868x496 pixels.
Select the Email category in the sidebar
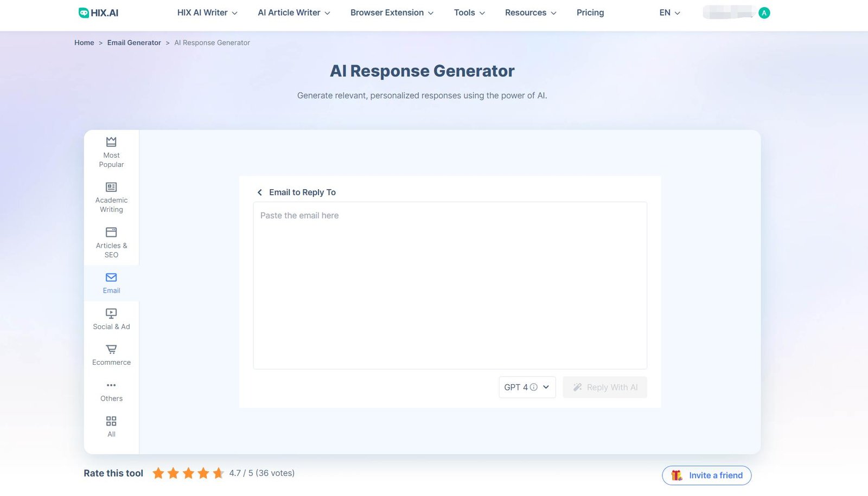coord(111,282)
